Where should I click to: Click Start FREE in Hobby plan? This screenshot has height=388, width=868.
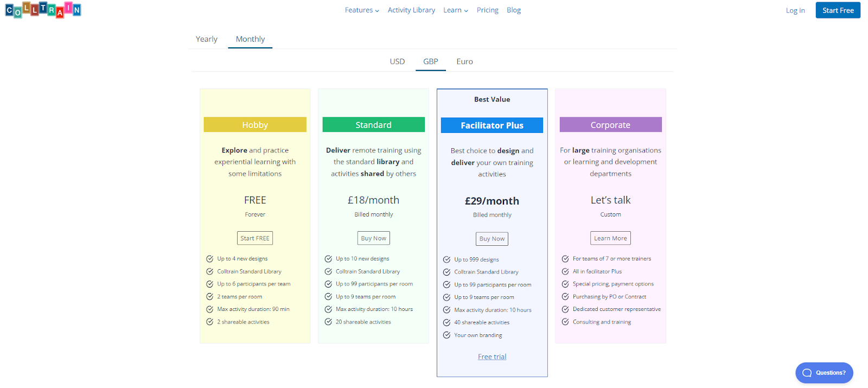pyautogui.click(x=255, y=238)
